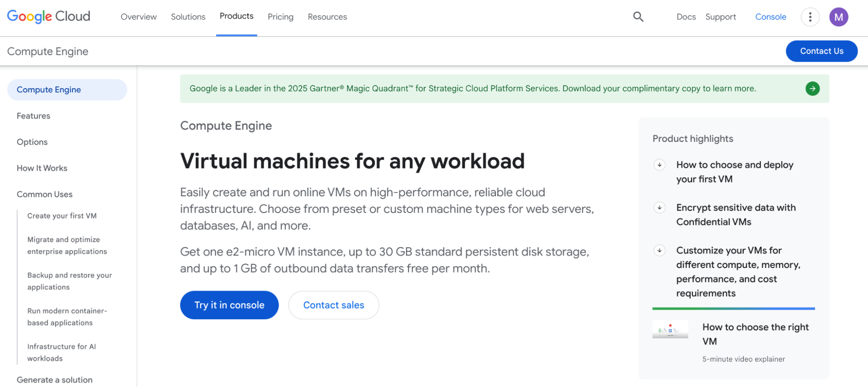Open the Resources nav item

[x=327, y=17]
